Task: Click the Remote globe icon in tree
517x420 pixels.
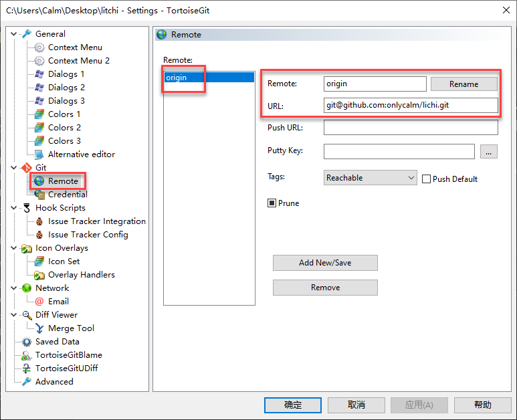Action: (39, 181)
